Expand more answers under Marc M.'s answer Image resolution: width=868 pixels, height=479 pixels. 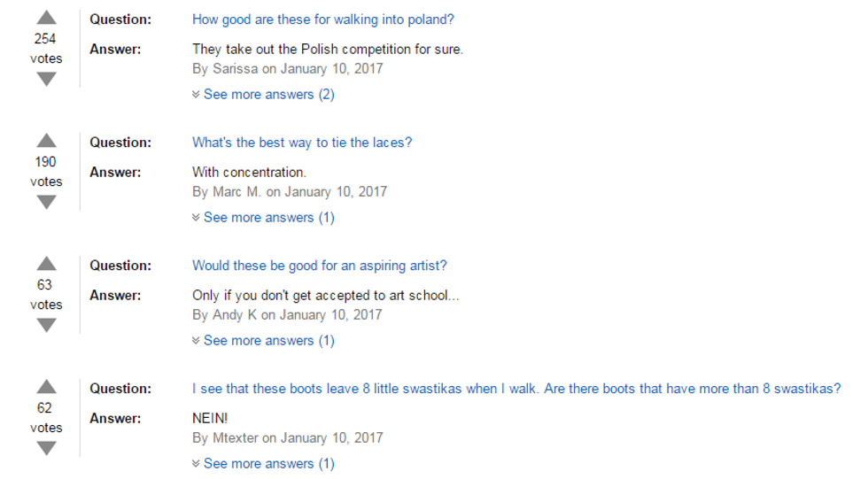pos(268,217)
